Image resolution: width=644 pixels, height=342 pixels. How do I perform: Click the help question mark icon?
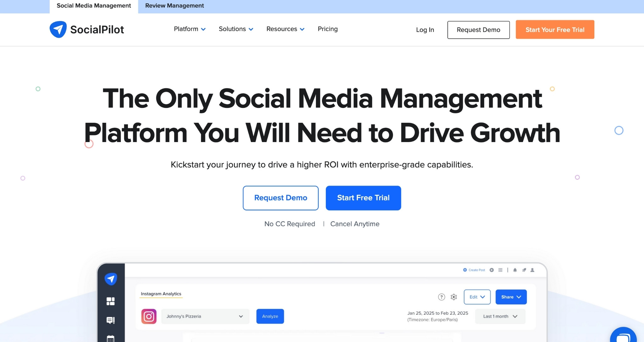(x=441, y=297)
